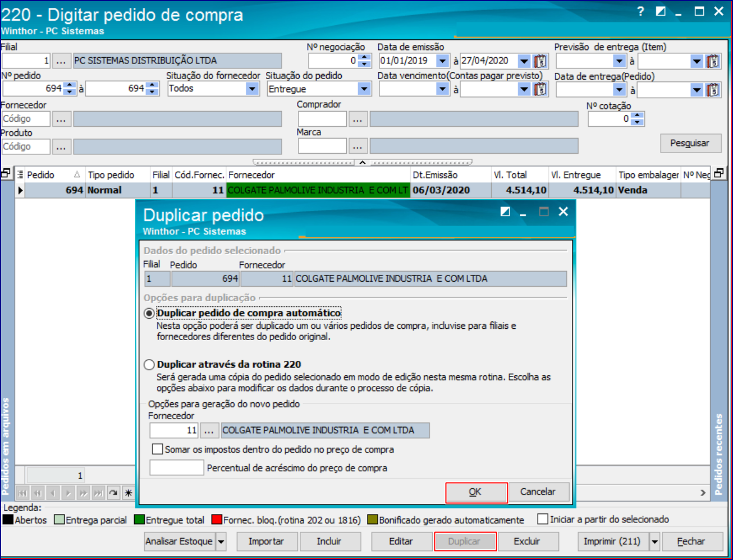This screenshot has width=733, height=560.
Task: Click Analisar Estoque button
Action: (x=179, y=541)
